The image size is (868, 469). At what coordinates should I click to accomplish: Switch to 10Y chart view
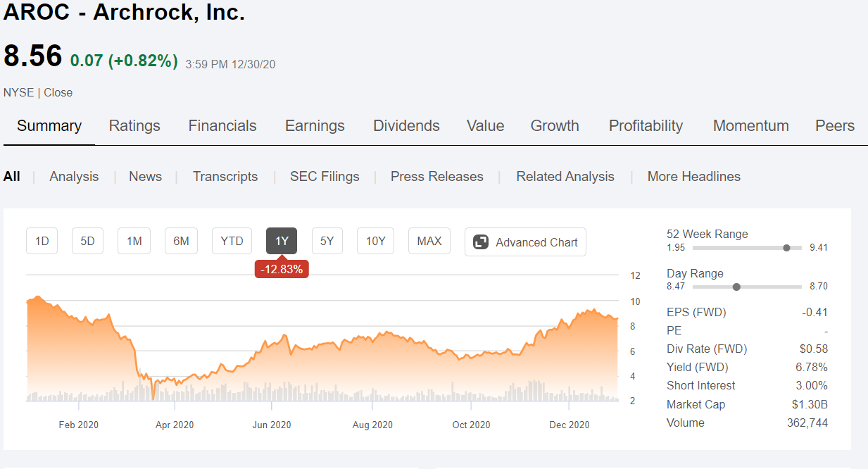[375, 242]
